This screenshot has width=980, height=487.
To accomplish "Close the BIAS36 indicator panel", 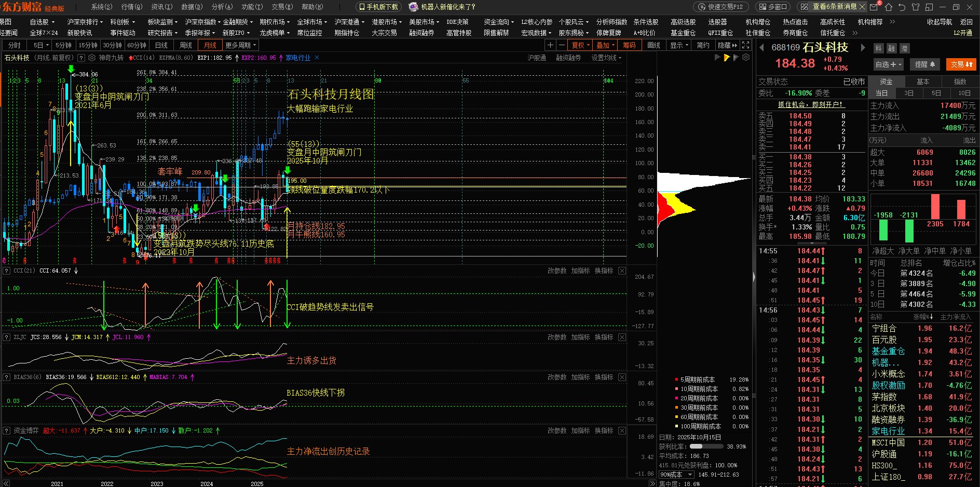I will coord(622,377).
